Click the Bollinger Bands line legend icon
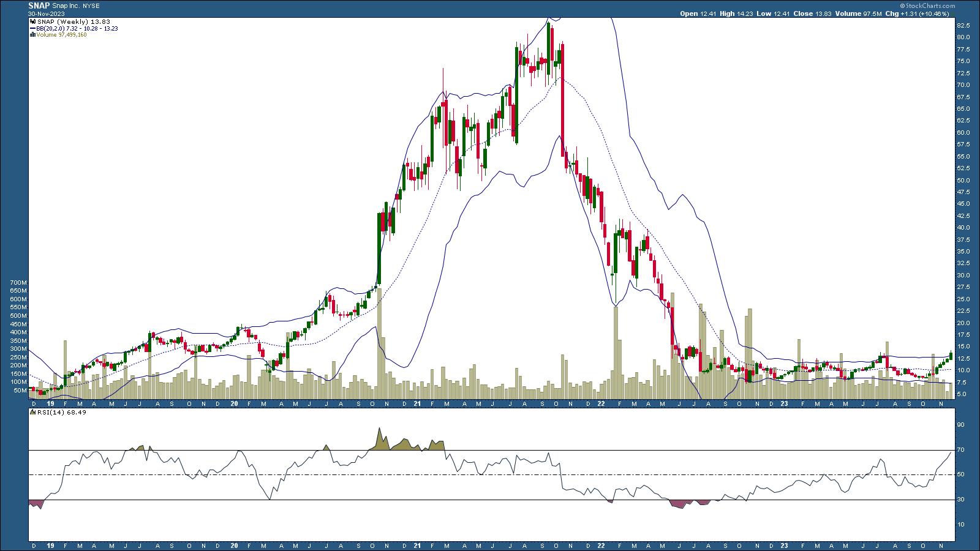 (x=32, y=28)
